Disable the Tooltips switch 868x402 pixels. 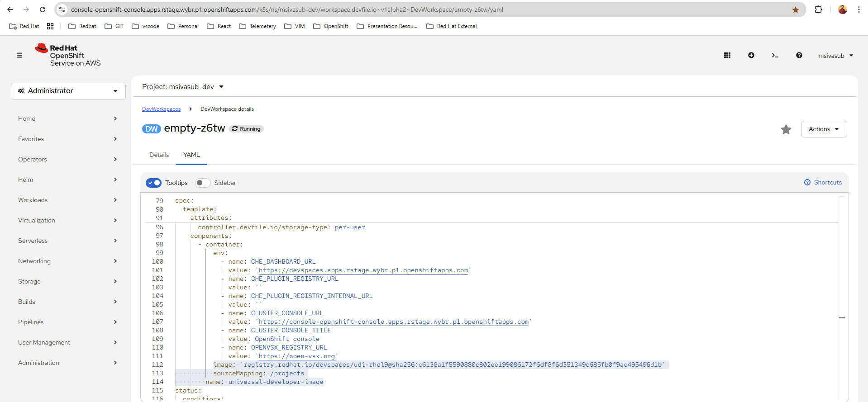click(154, 183)
